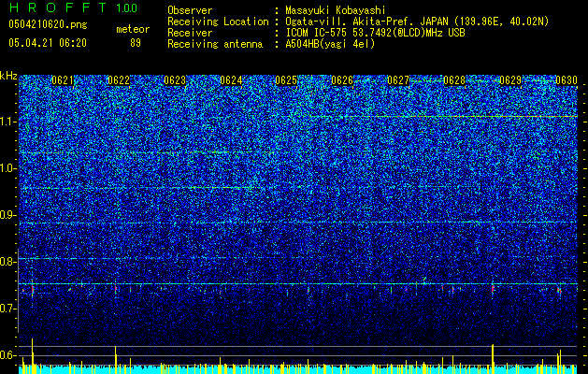This screenshot has width=588, height=374.
Task: Click the Receiving Location field label
Action: [x=218, y=22]
